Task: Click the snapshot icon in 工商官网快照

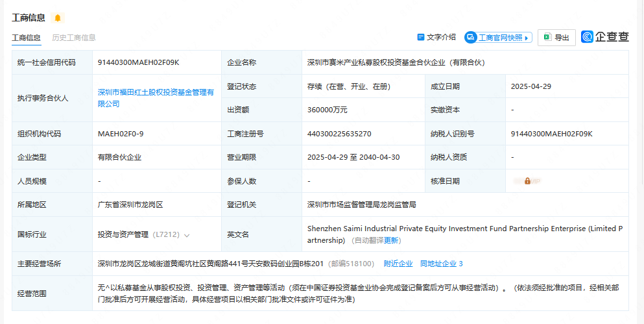Action: 471,38
